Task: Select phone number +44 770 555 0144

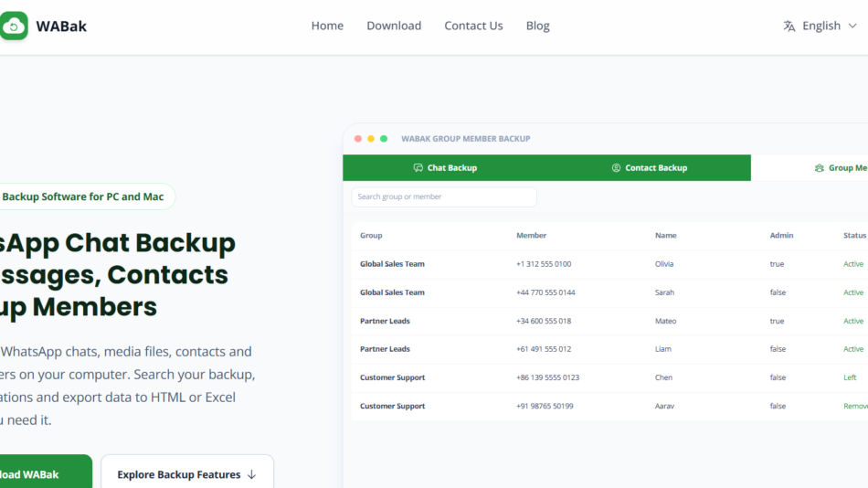Action: click(x=545, y=292)
